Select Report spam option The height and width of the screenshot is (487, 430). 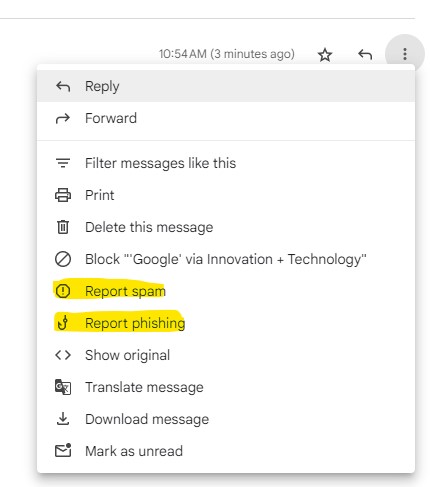(226, 291)
